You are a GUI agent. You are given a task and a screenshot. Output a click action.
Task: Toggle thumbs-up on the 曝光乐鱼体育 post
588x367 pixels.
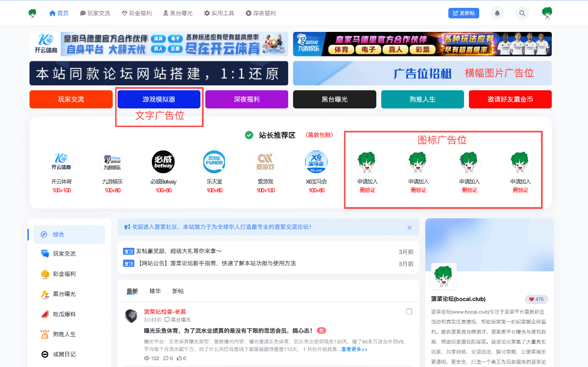point(180,358)
